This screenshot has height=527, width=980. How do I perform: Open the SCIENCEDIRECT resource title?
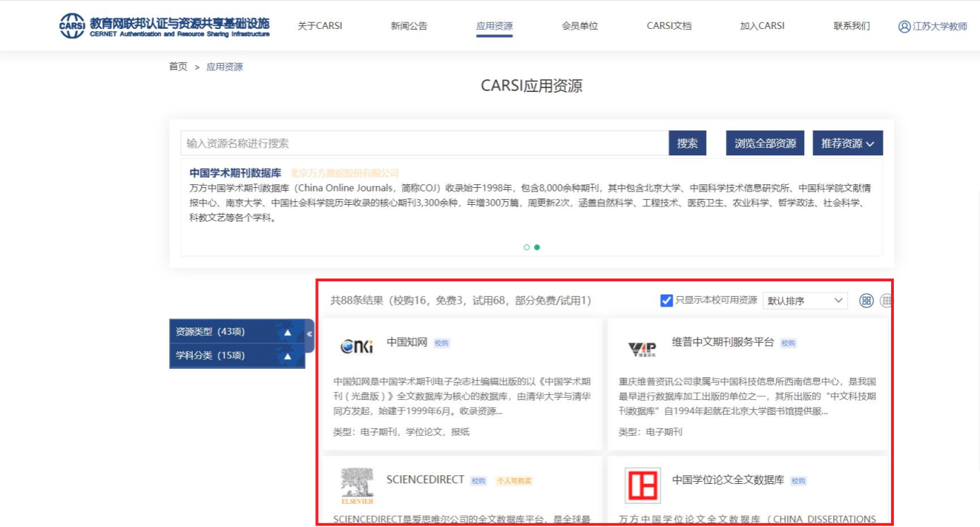(426, 480)
